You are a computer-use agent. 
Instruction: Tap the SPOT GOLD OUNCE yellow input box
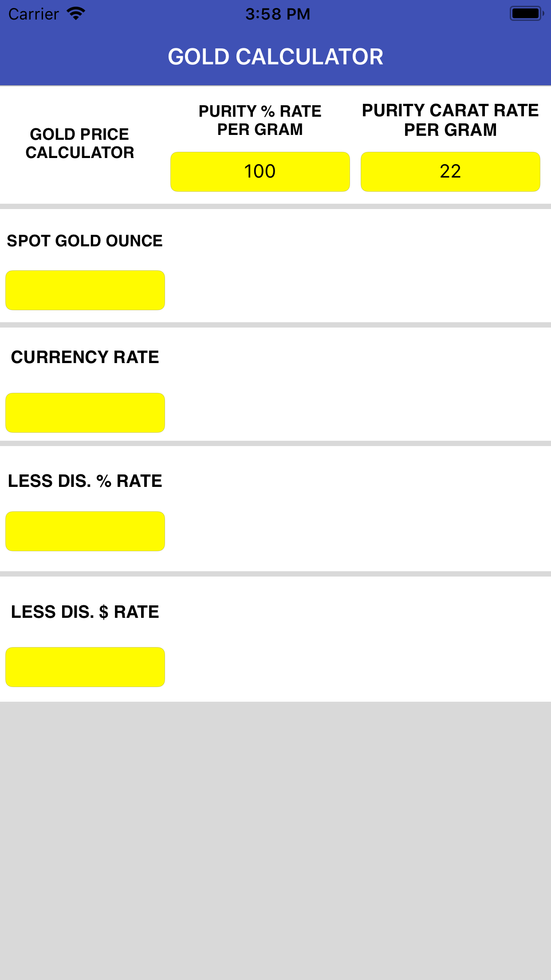(x=85, y=290)
